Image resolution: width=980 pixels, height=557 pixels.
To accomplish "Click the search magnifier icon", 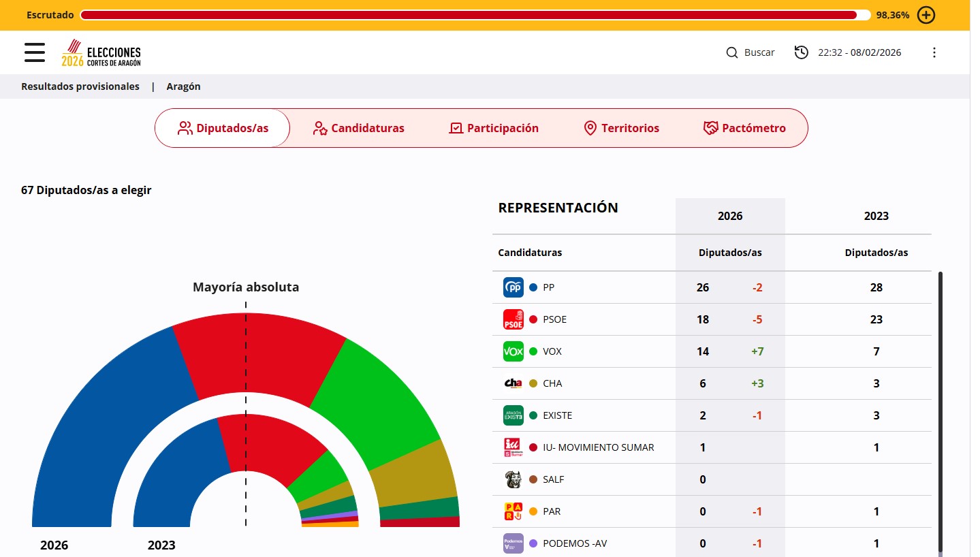I will [732, 52].
